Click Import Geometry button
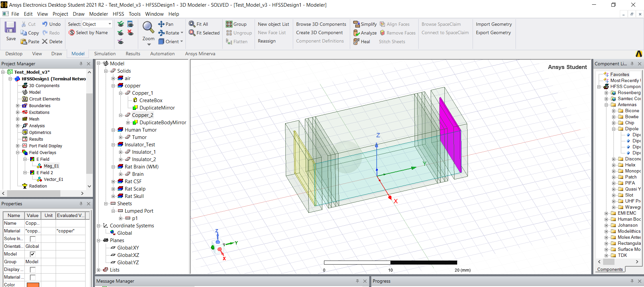 point(494,24)
